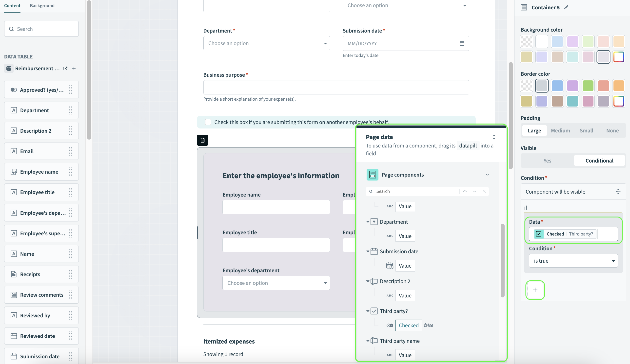
Task: Click the Business purpose text field
Action: click(336, 87)
